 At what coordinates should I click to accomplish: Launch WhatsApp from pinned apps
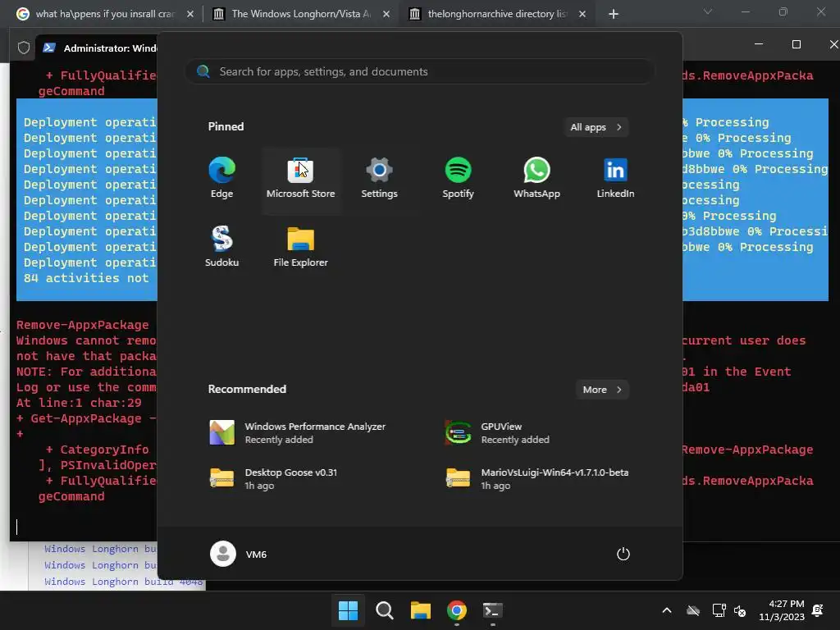[x=536, y=178]
